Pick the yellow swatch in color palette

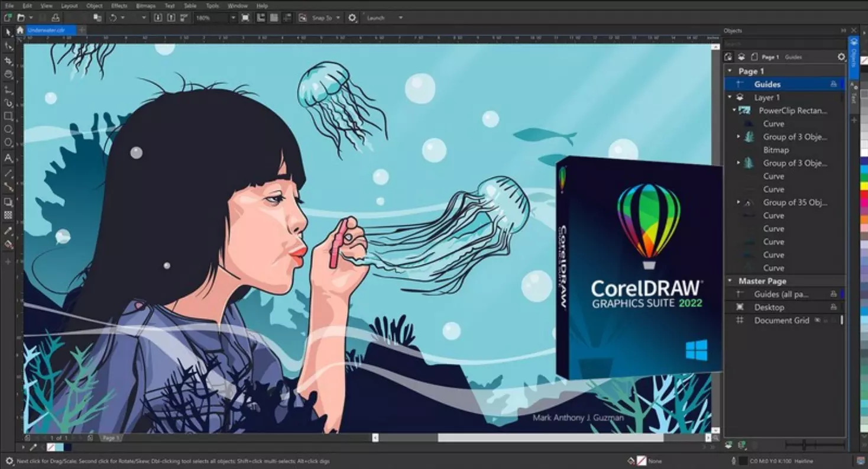864,186
